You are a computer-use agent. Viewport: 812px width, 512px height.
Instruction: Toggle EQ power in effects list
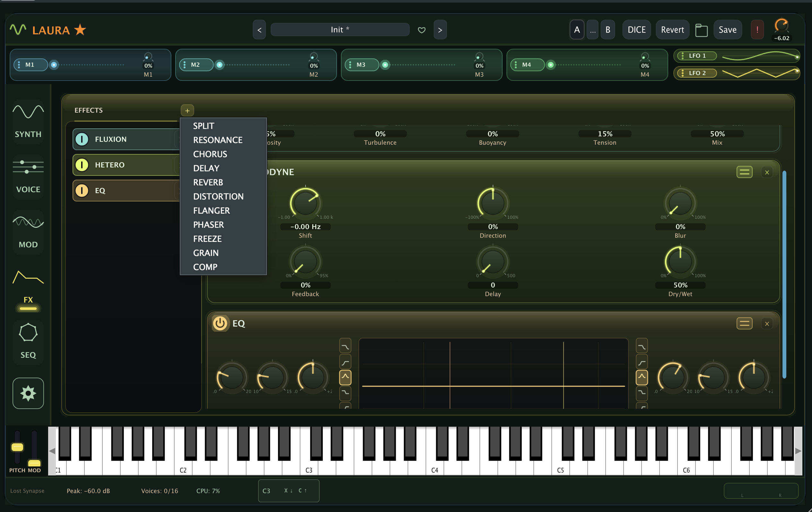click(82, 191)
